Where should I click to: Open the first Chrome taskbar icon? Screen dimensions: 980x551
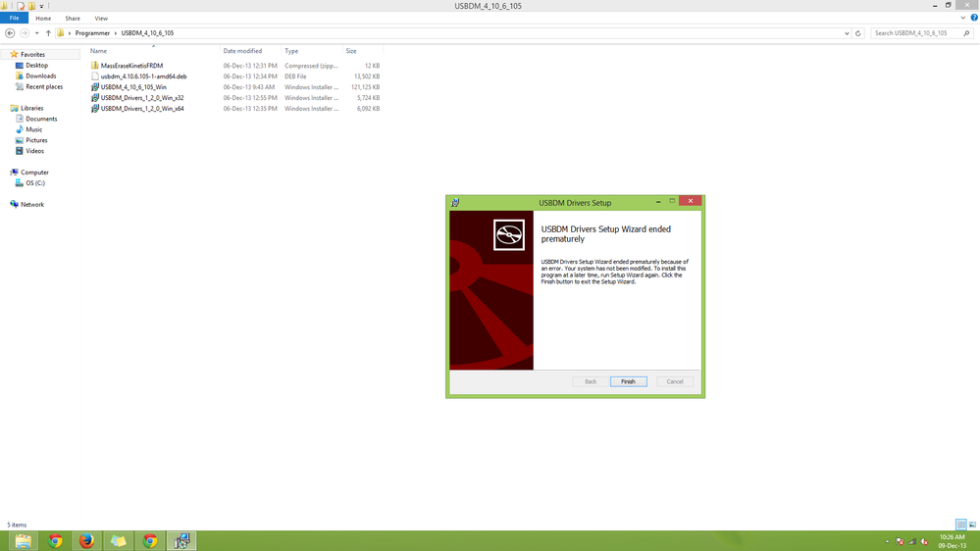tap(55, 541)
